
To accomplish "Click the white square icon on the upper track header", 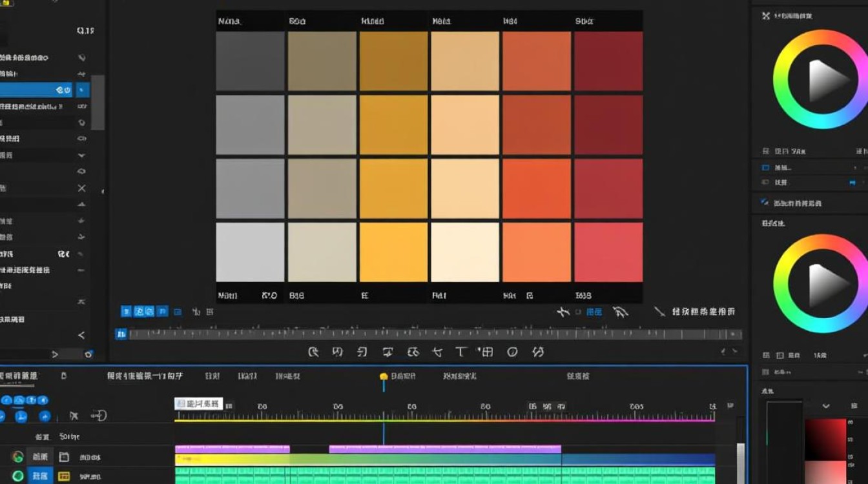I will point(64,457).
